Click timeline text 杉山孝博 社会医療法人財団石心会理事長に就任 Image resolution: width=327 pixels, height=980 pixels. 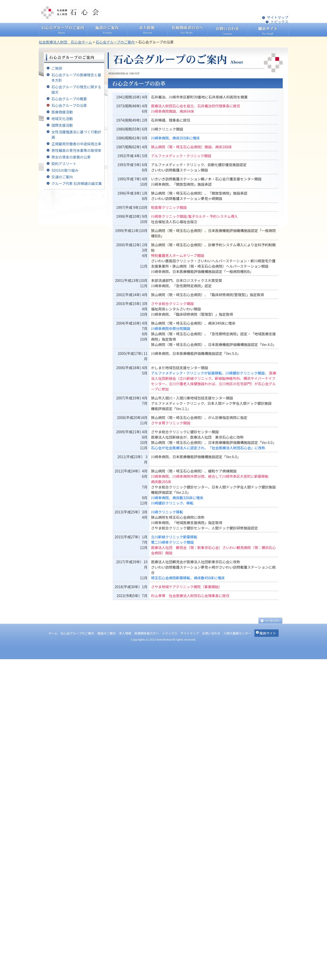[x=190, y=596]
